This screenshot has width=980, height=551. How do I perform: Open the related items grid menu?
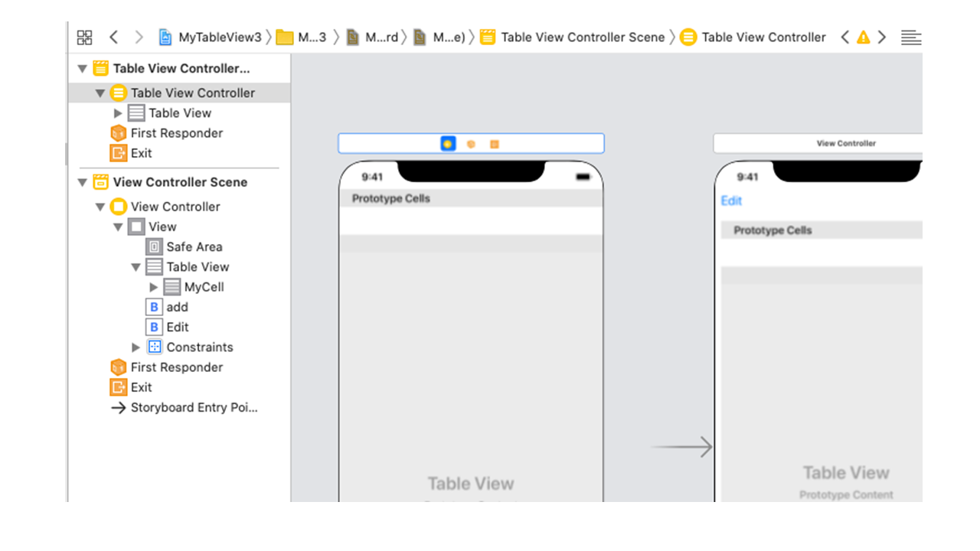pos(85,37)
